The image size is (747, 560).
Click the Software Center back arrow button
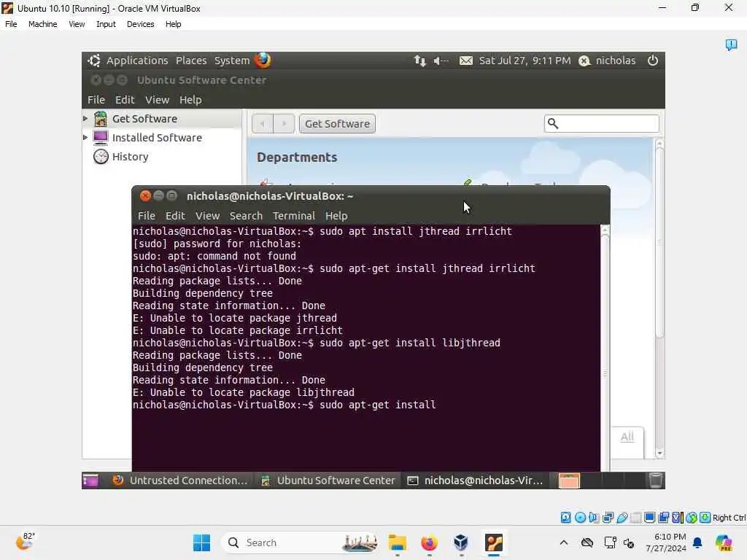click(263, 124)
